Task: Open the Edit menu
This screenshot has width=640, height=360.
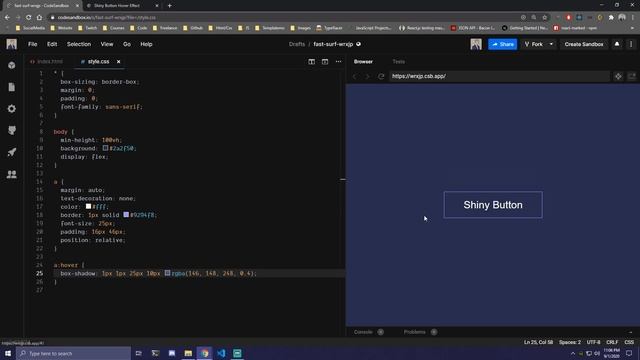Action: pyautogui.click(x=52, y=44)
